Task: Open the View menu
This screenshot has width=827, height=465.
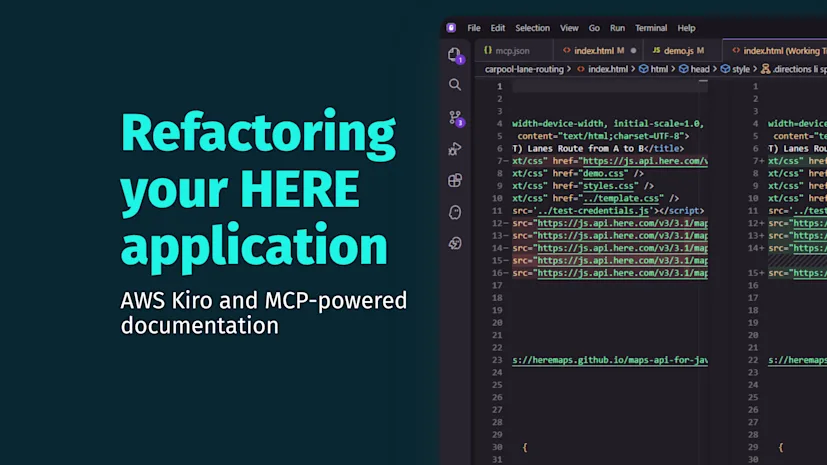Action: (569, 28)
